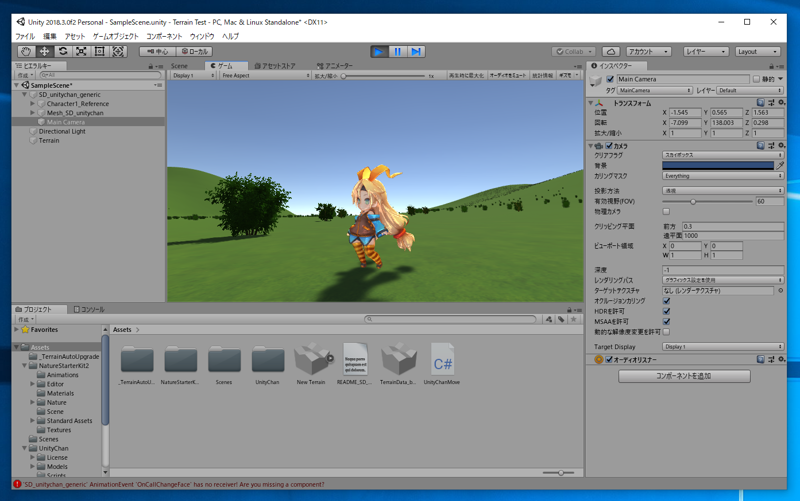This screenshot has height=501, width=800.
Task: Open the UnityChan folder icon in Assets
Action: (x=268, y=359)
